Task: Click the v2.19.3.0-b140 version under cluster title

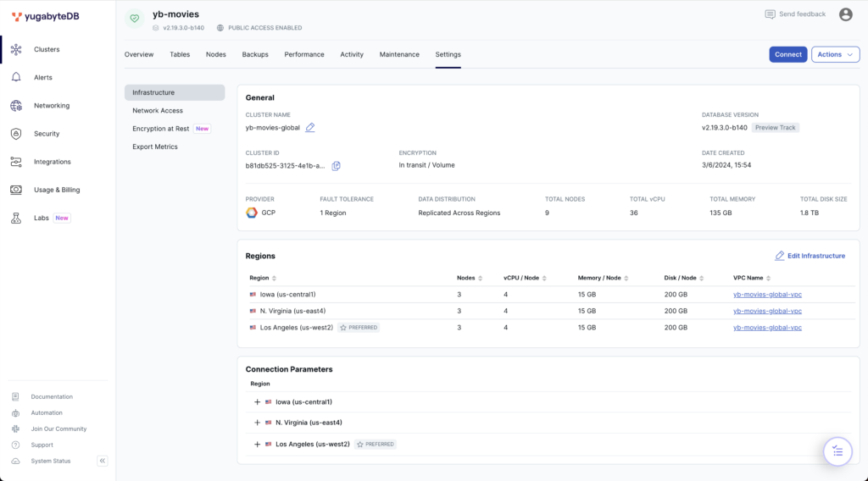Action: 183,28
